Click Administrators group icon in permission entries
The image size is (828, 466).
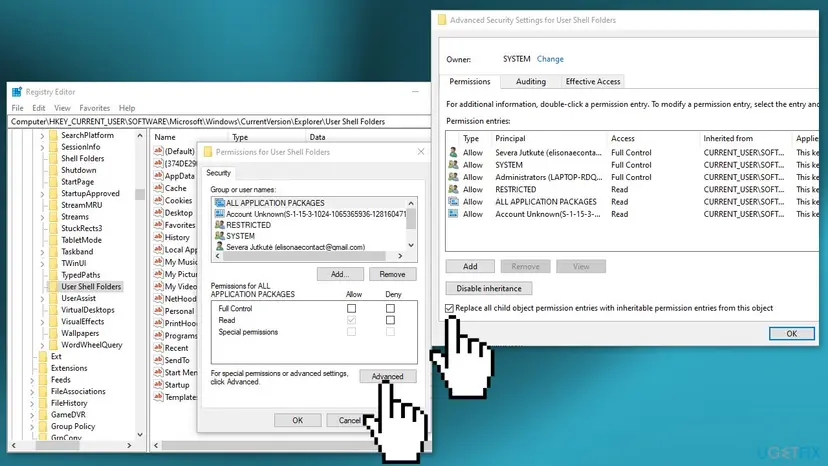(x=453, y=177)
